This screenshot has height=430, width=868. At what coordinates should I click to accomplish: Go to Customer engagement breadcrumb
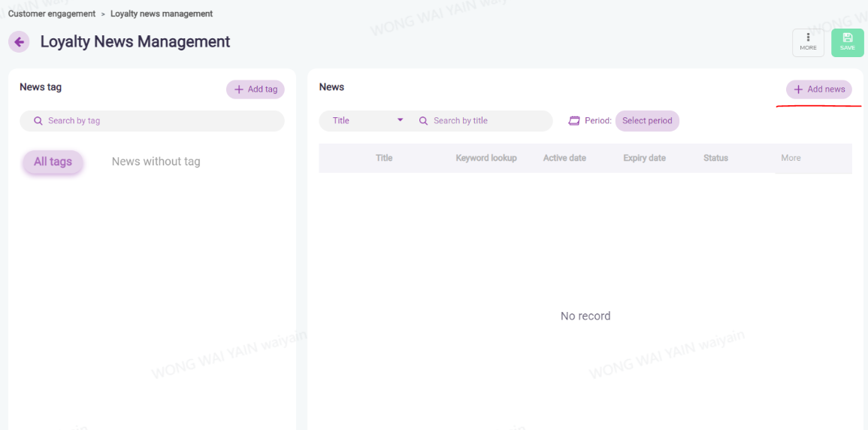tap(52, 14)
